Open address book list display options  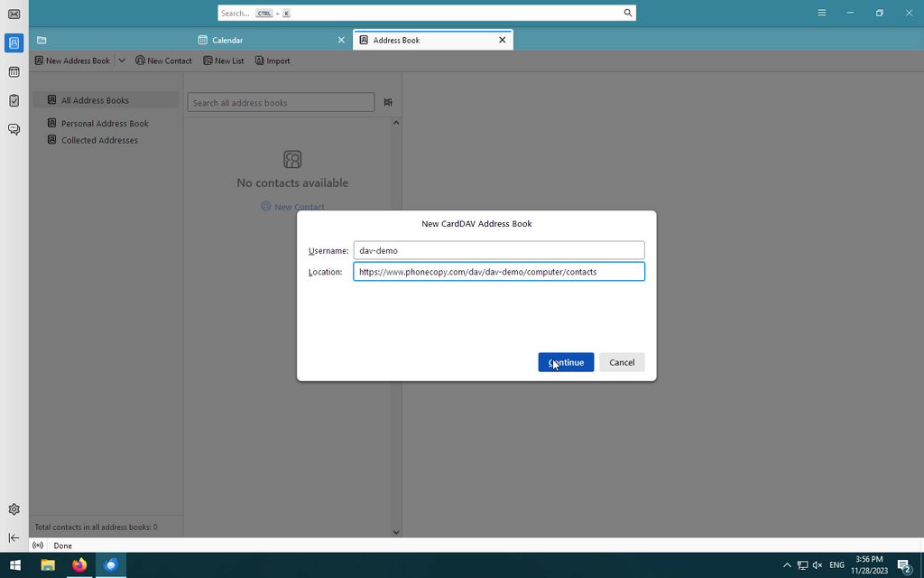(x=388, y=102)
